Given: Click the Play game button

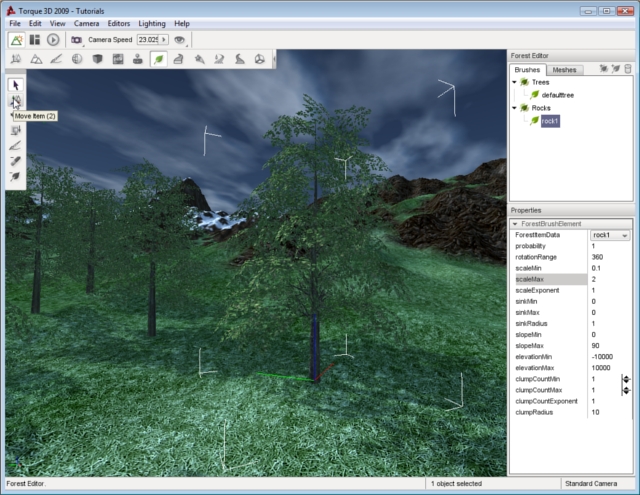Looking at the screenshot, I should (53, 39).
